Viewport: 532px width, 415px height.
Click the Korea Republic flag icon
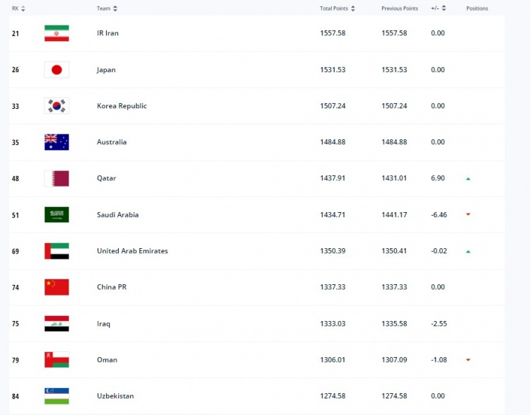(x=57, y=106)
